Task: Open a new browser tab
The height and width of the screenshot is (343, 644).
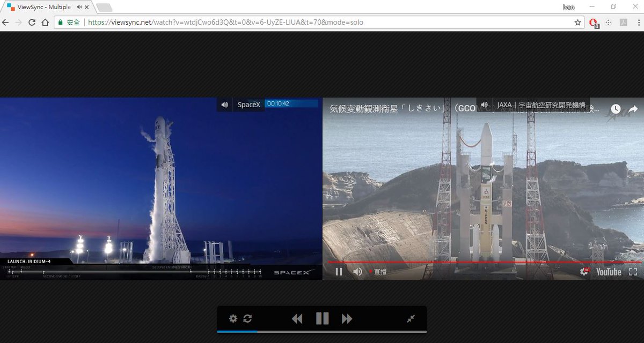Action: click(x=104, y=8)
